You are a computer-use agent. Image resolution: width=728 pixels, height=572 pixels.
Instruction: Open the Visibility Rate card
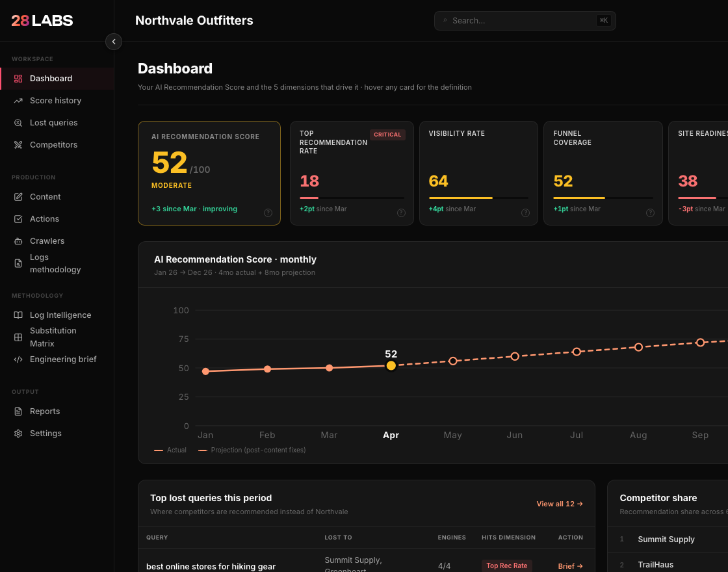[x=478, y=173]
